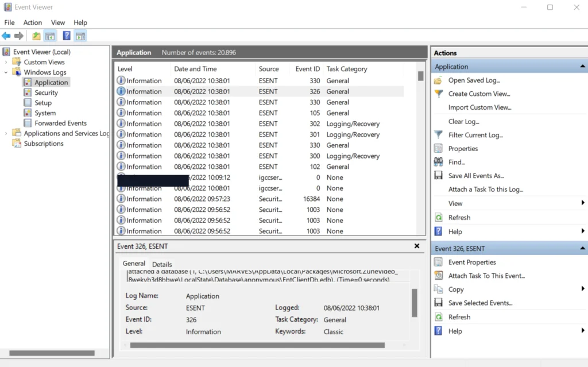The image size is (588, 367).
Task: Open the File menu
Action: click(x=9, y=22)
